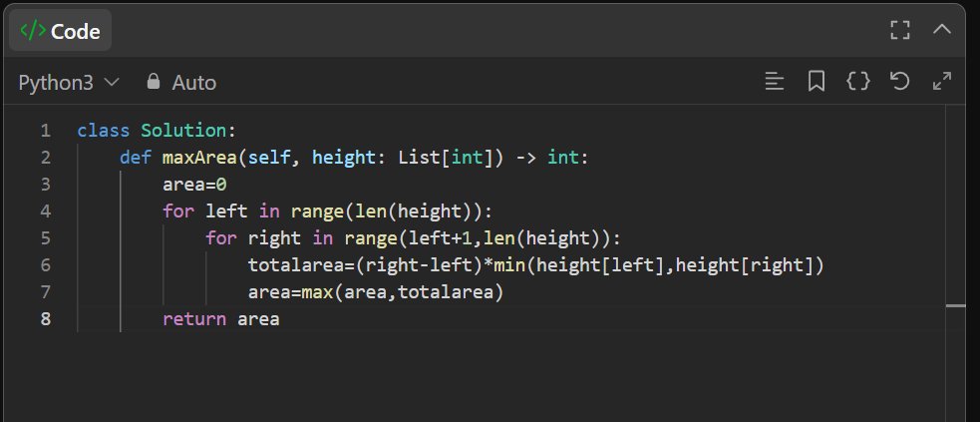Image resolution: width=980 pixels, height=422 pixels.
Task: Click the curly braces icon
Action: pyautogui.click(x=858, y=81)
